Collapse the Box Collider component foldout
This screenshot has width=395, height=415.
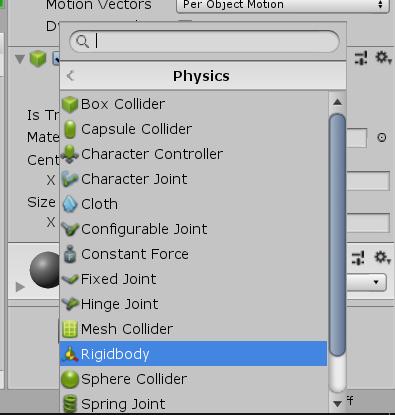tap(20, 59)
